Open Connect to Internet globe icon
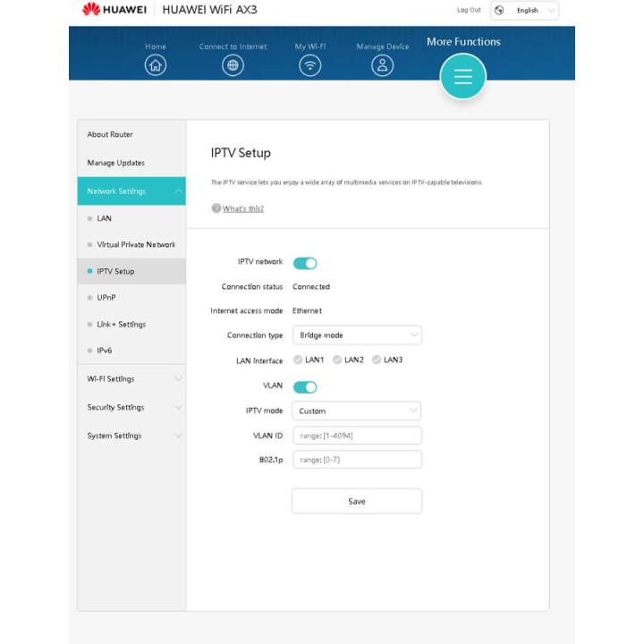This screenshot has height=644, width=644. pyautogui.click(x=233, y=65)
